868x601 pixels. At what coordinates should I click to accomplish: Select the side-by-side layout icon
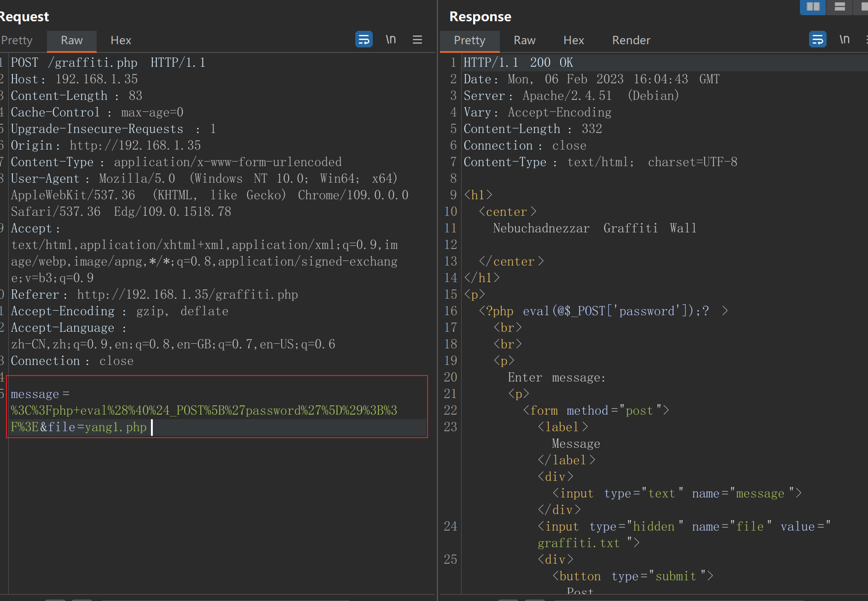(813, 7)
